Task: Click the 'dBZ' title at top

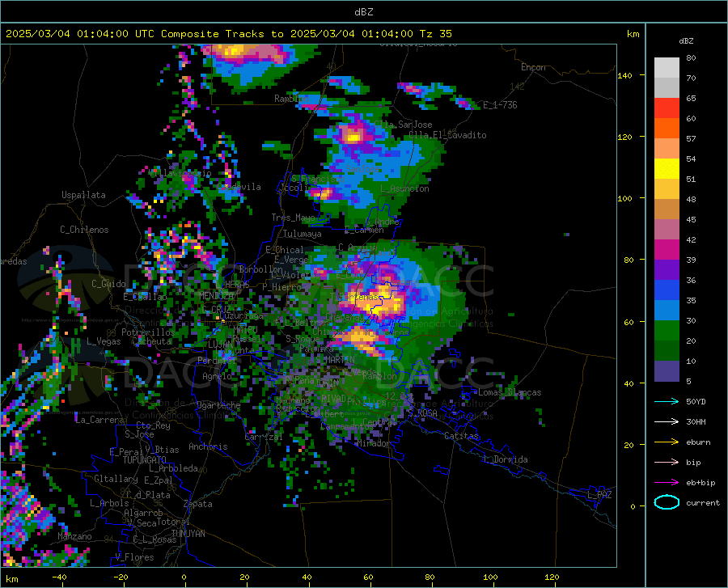Action: [363, 12]
